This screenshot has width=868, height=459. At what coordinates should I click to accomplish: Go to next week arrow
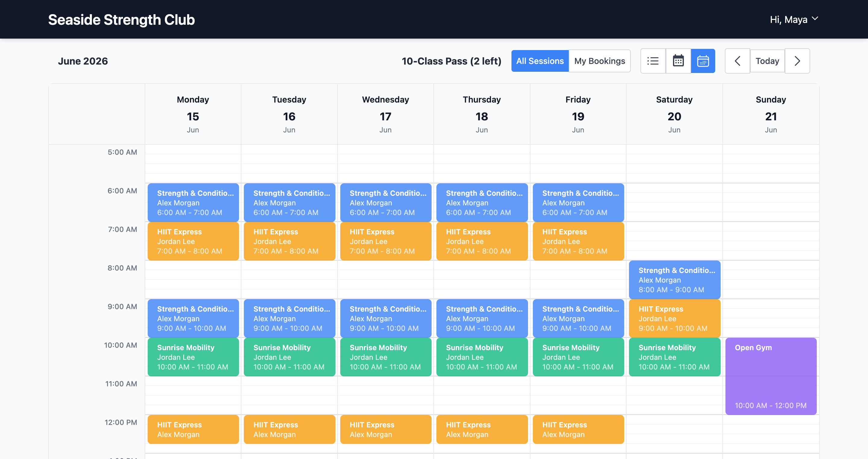point(797,61)
